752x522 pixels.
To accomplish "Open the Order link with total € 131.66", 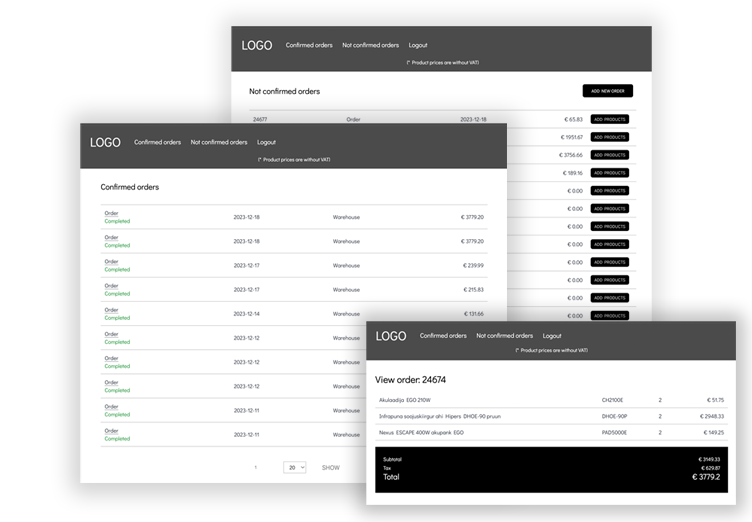I will point(111,310).
